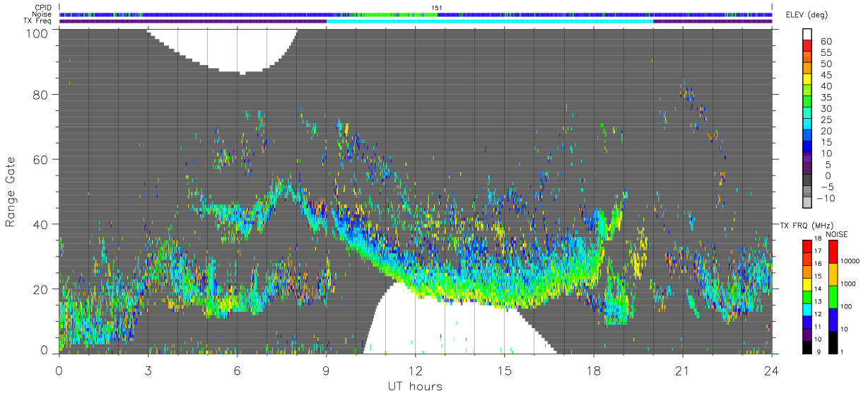Pick the white top segment of ELEV bar

point(808,34)
